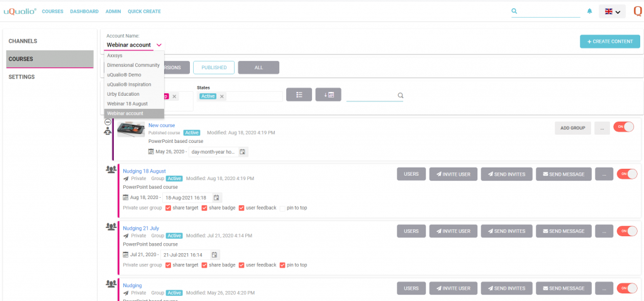The image size is (644, 301).
Task: Click the notification bell icon
Action: pos(589,11)
